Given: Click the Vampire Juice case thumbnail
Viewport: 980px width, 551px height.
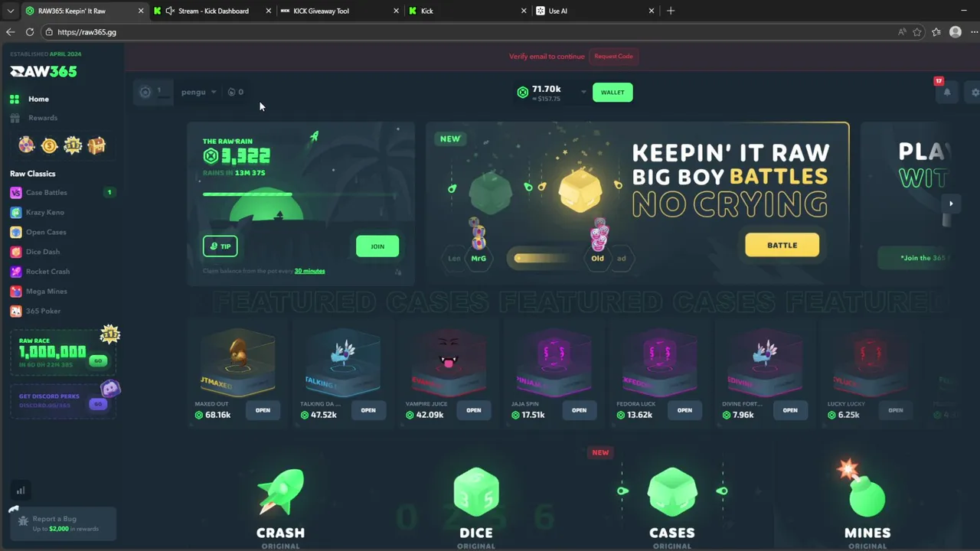Looking at the screenshot, I should click(x=449, y=364).
